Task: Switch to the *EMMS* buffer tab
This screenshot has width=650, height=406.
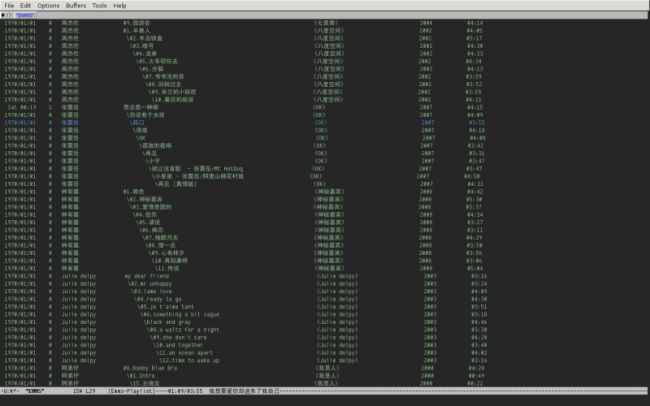Action: (25, 15)
